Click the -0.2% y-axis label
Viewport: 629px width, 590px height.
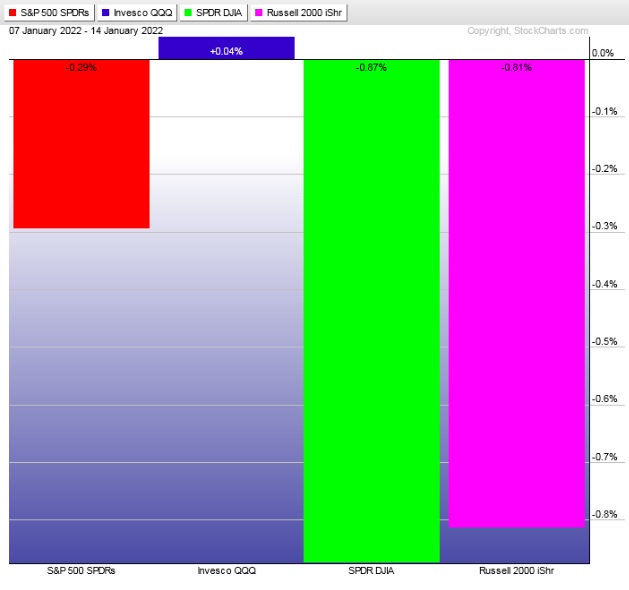(x=605, y=169)
